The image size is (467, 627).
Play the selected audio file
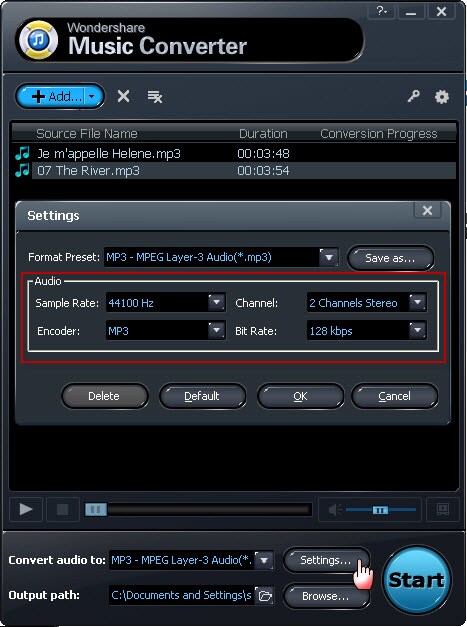click(x=26, y=509)
